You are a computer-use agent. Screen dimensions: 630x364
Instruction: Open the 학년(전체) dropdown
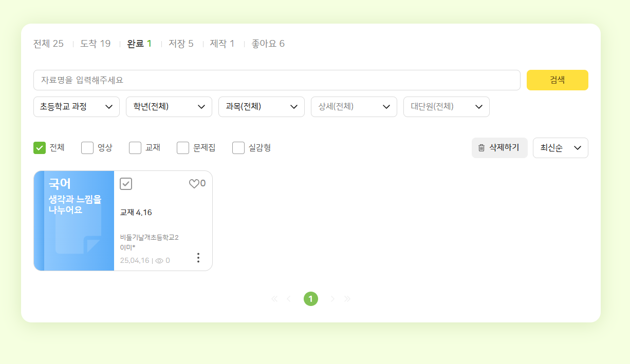tap(169, 107)
